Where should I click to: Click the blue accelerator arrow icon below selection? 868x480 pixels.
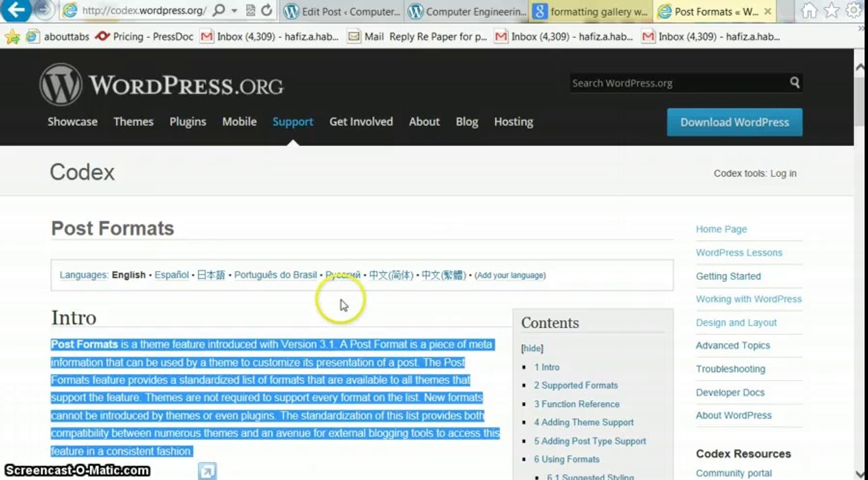(207, 471)
